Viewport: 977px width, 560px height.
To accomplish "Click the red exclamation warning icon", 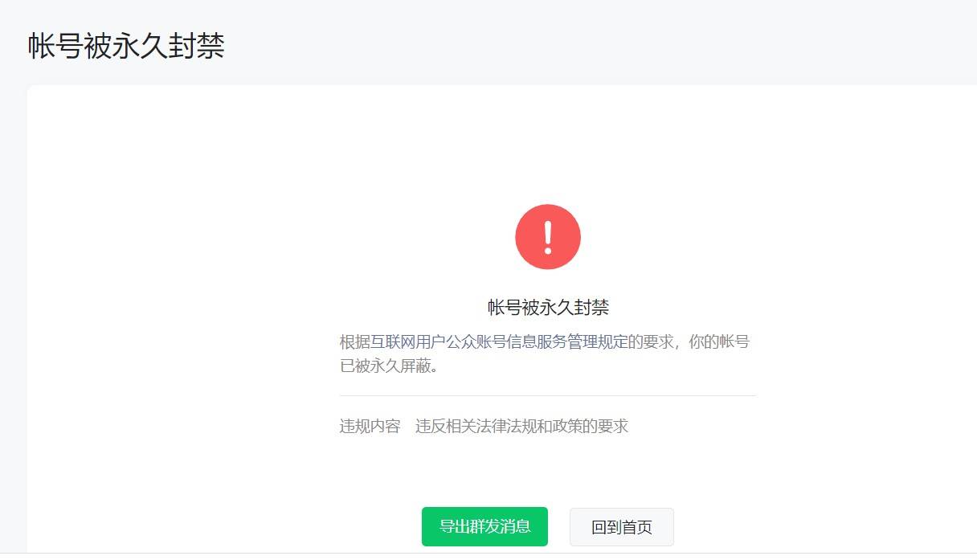I will pos(548,237).
